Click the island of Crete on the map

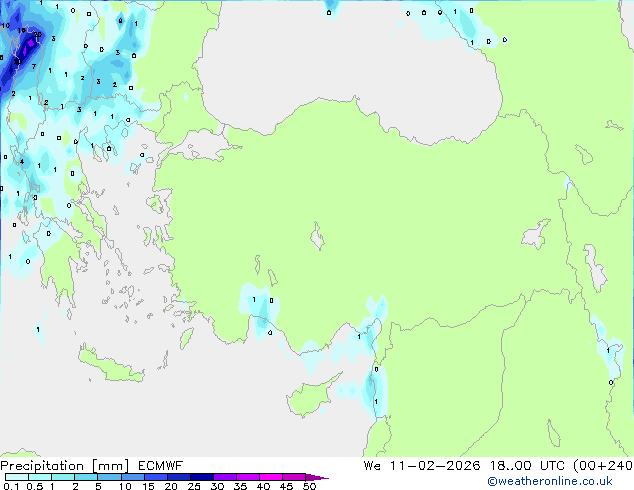(110, 366)
